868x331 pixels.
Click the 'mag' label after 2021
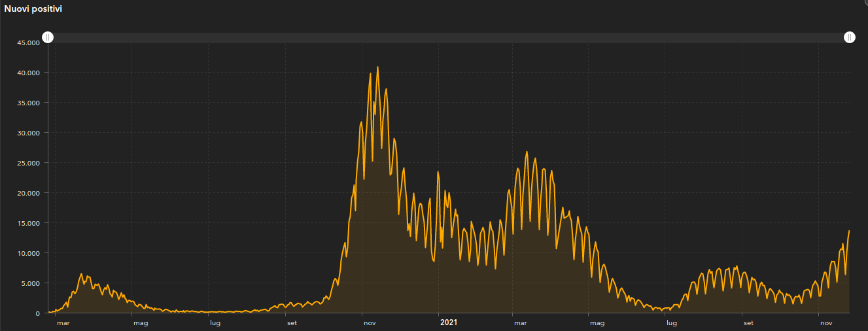(597, 322)
